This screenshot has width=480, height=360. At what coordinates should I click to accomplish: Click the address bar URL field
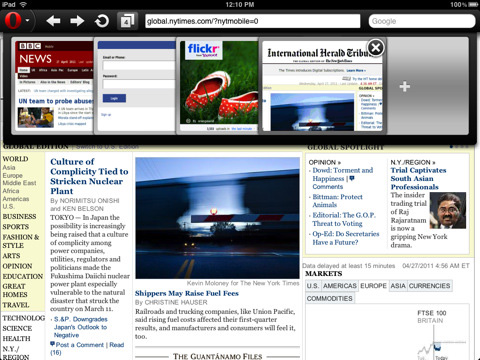pos(253,21)
